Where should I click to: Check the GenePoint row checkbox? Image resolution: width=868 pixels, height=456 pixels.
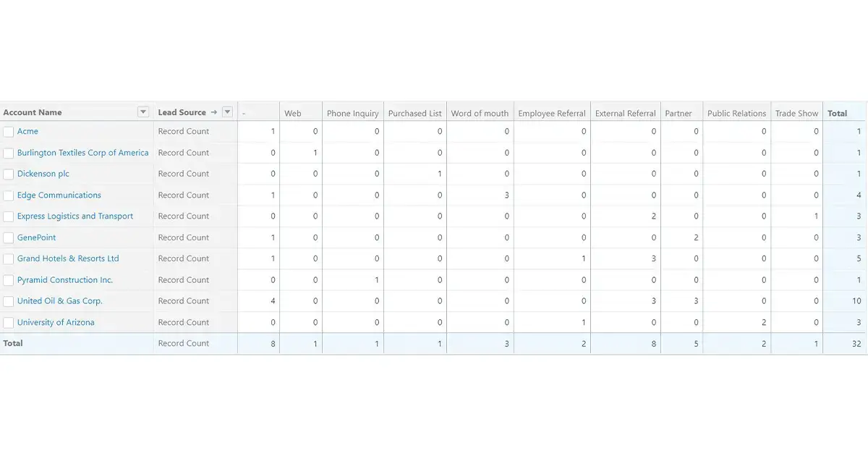coord(9,237)
